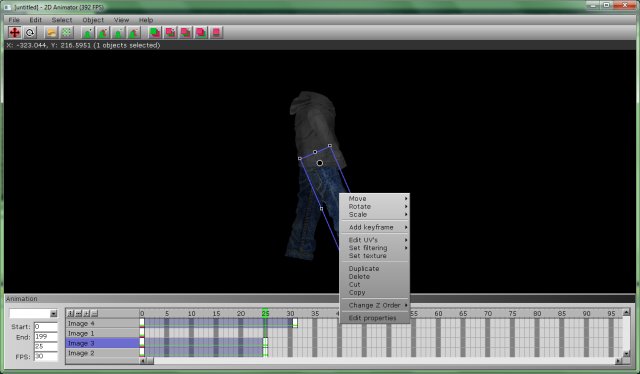Click the fourth pink-green layer order icon
640x374 pixels.
click(201, 32)
